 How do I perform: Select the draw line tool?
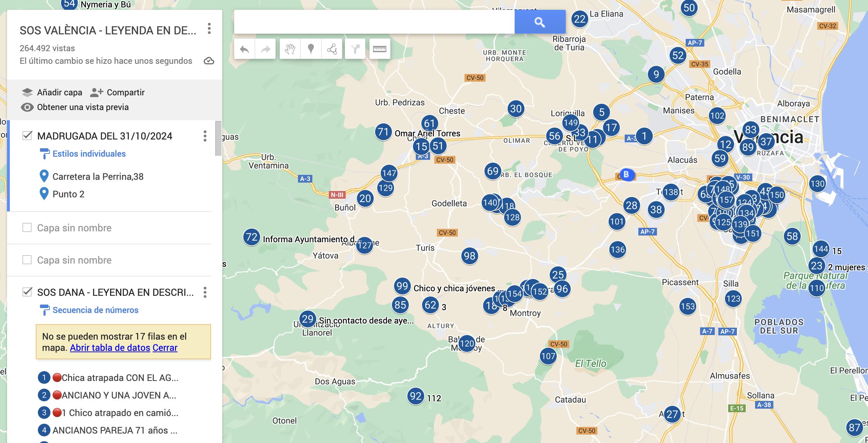coord(332,49)
